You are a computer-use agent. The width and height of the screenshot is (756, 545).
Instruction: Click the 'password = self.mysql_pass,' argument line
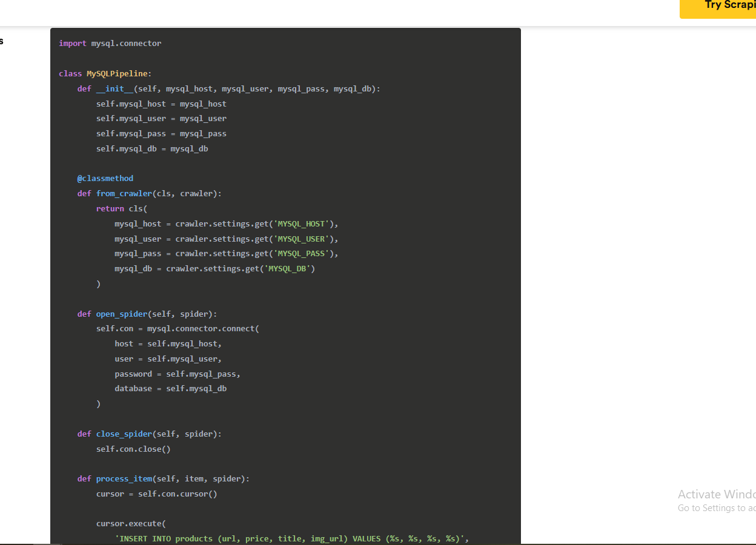click(x=177, y=374)
